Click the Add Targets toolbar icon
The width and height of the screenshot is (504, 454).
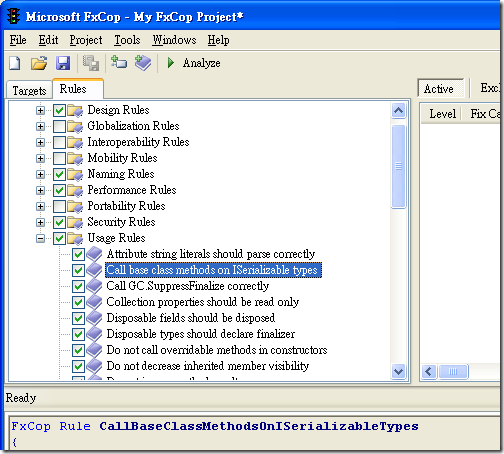119,62
